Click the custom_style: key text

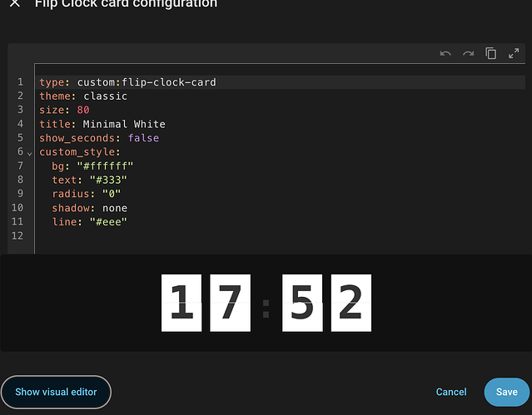click(80, 152)
